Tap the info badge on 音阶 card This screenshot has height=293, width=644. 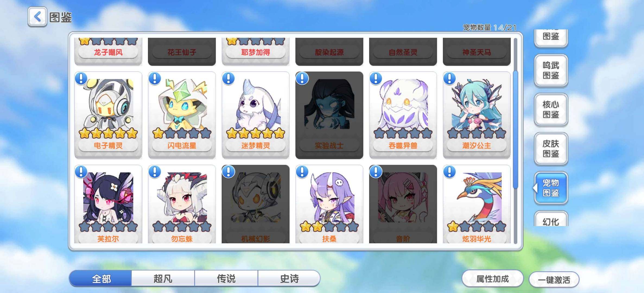pyautogui.click(x=376, y=172)
